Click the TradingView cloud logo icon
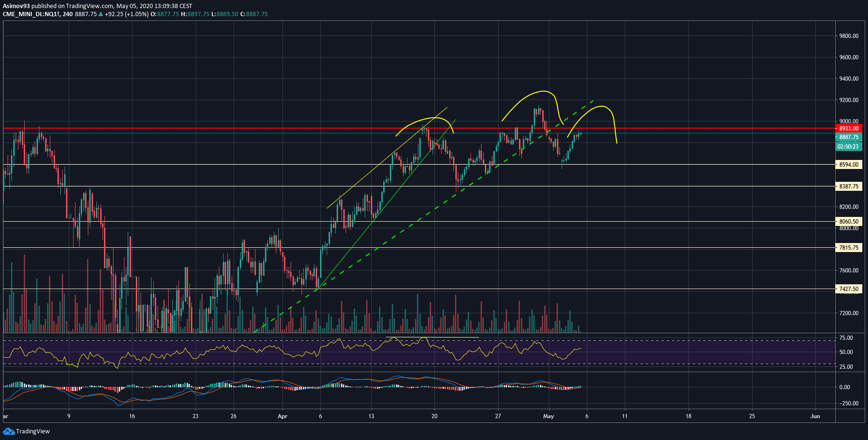The width and height of the screenshot is (868, 440). pyautogui.click(x=9, y=431)
